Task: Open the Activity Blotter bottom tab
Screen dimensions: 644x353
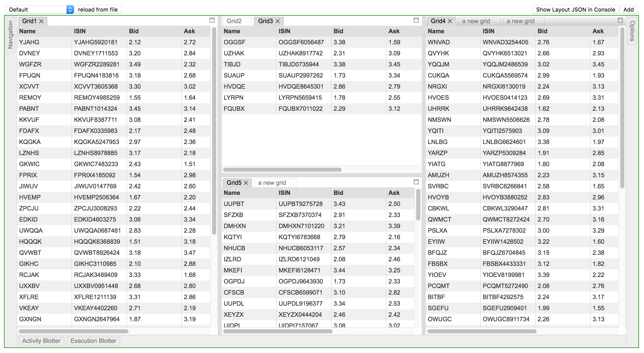Action: click(x=41, y=341)
